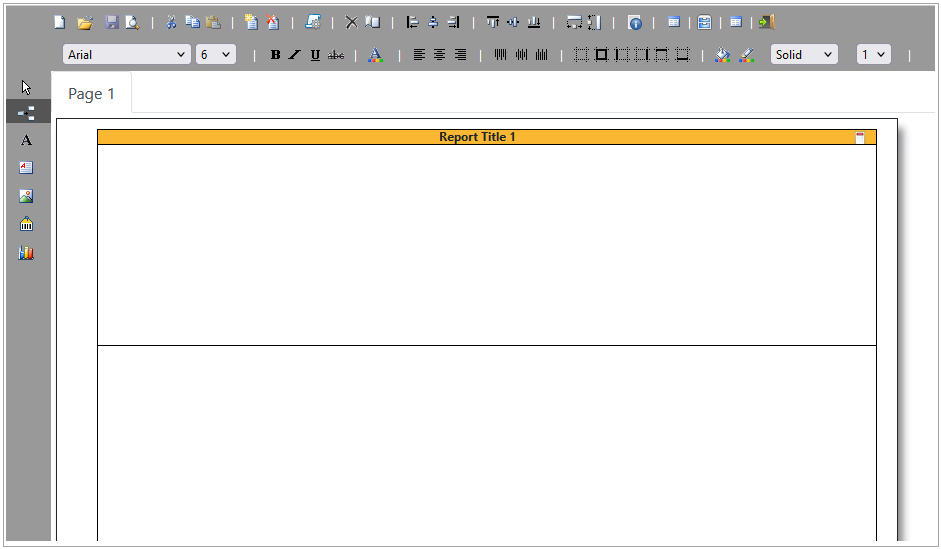The image size is (941, 549).
Task: Click small calendar icon in Report Title band
Action: coord(860,138)
